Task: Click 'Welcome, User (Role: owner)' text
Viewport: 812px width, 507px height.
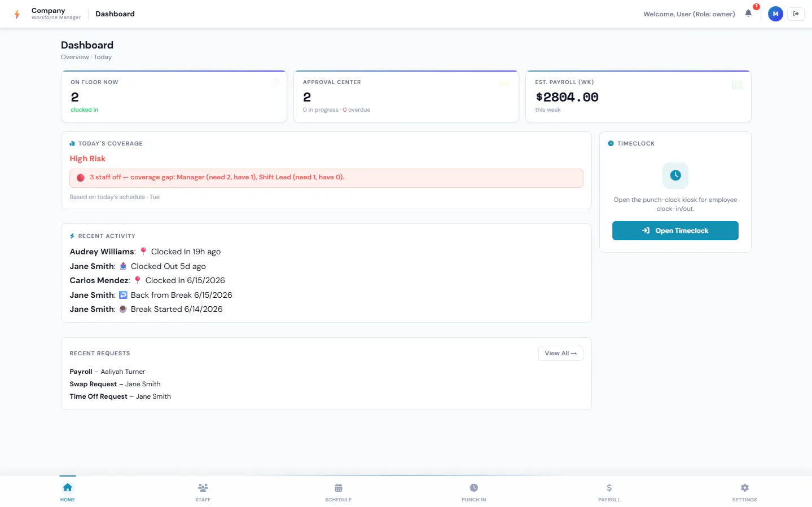Action: [x=689, y=14]
